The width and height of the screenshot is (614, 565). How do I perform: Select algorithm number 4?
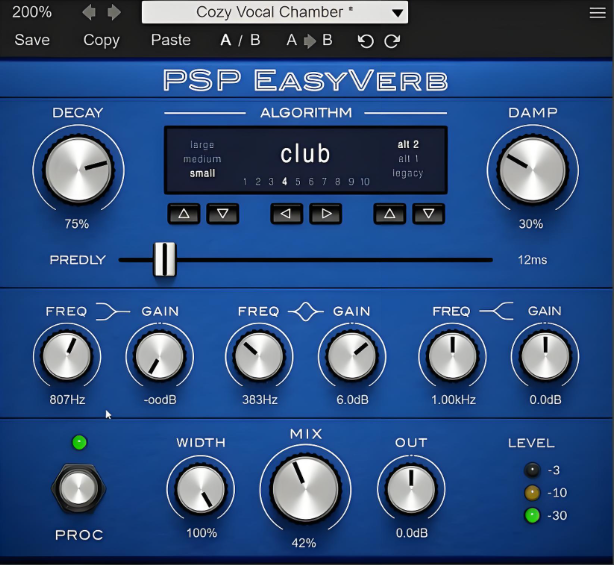(x=285, y=182)
